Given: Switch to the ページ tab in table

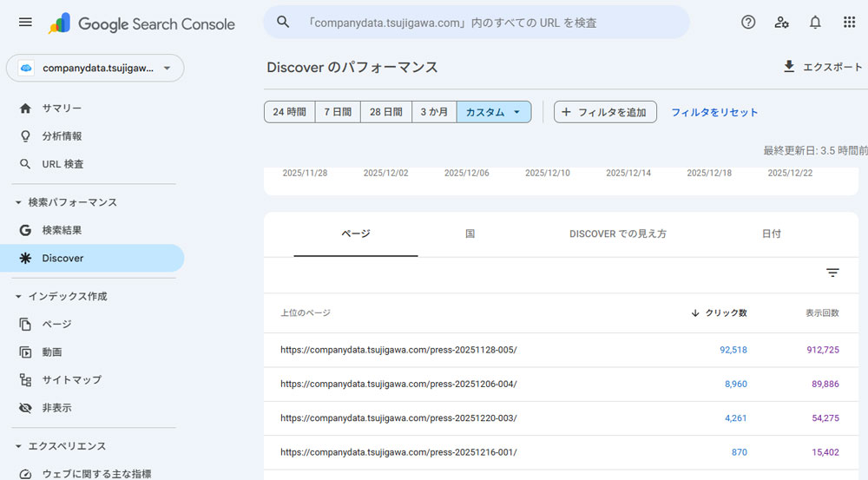Looking at the screenshot, I should coord(355,233).
